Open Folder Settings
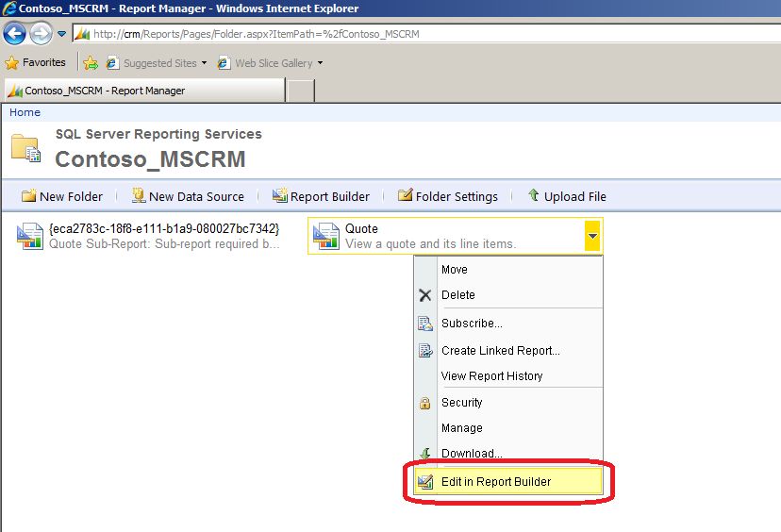 tap(448, 196)
